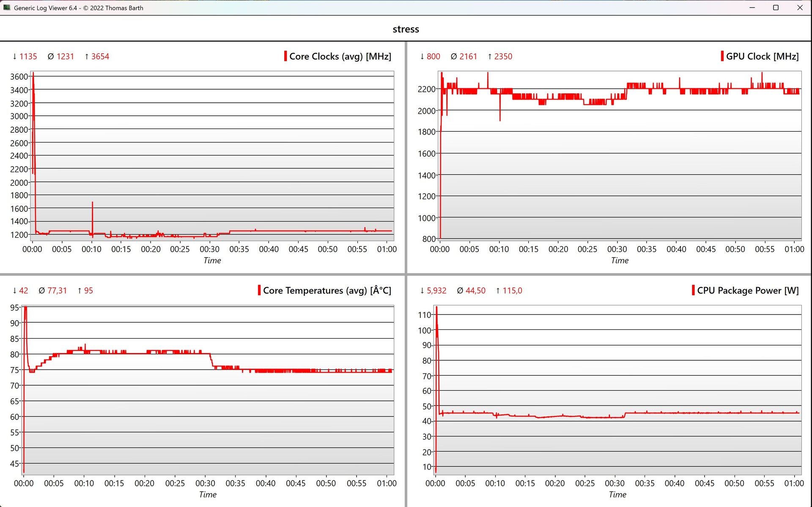Screen dimensions: 812x507
Task: Click Core Clocks spike near 00:10
Action: [92, 211]
